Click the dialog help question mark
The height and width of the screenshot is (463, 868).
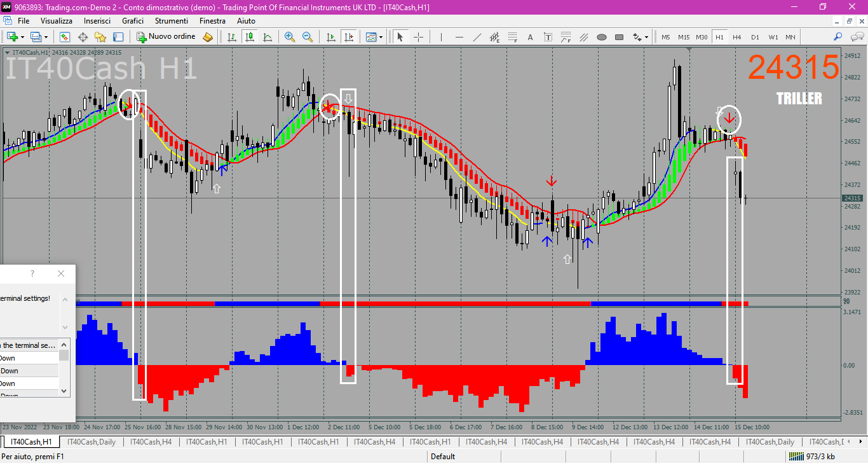click(x=32, y=273)
